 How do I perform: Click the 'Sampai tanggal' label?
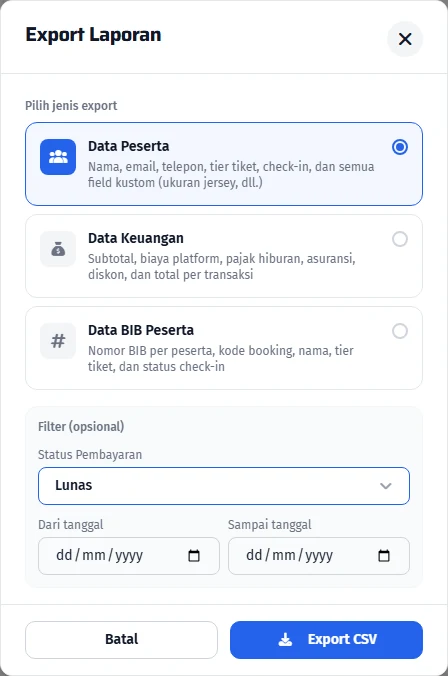pos(269,524)
